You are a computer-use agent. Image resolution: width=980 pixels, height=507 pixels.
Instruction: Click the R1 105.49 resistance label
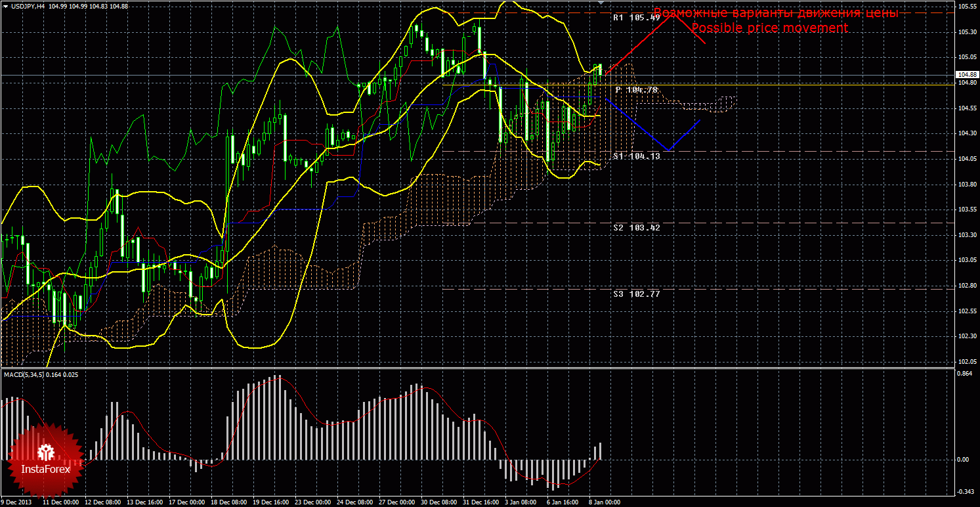click(636, 18)
